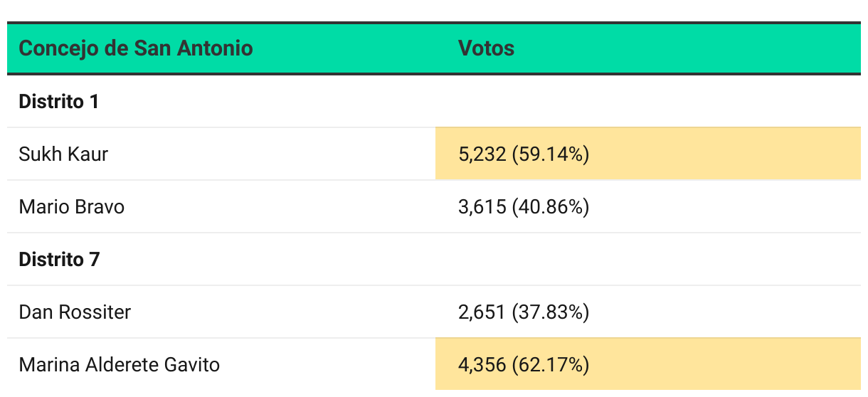
Task: Click the empty Votos cell beside Distrito 7
Action: point(647,260)
